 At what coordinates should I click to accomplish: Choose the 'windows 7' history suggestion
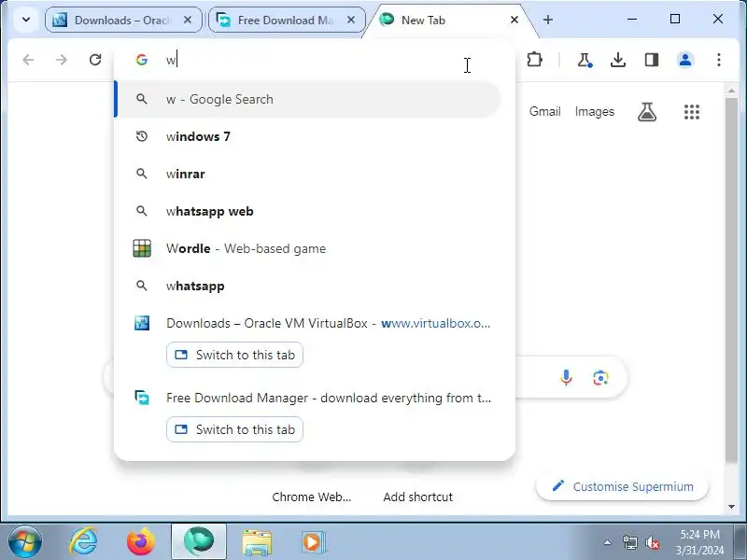pos(308,136)
